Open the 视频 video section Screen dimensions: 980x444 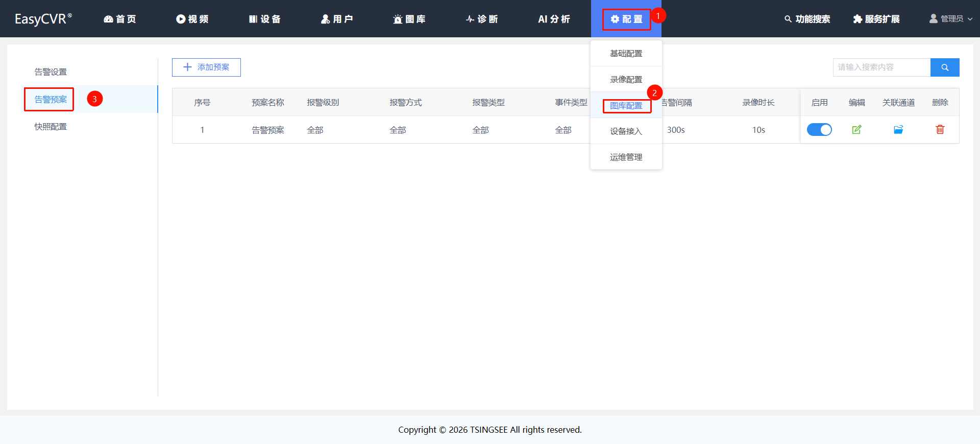[x=192, y=19]
